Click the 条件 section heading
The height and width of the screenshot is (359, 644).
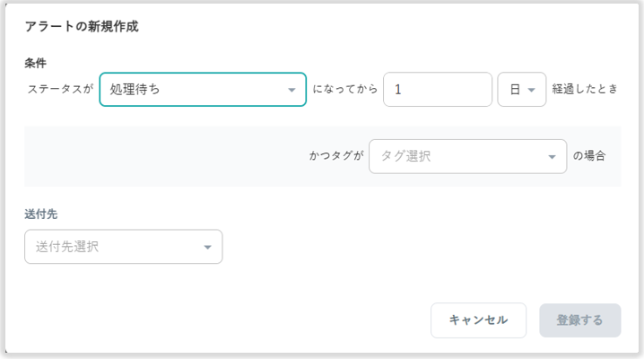[35, 63]
